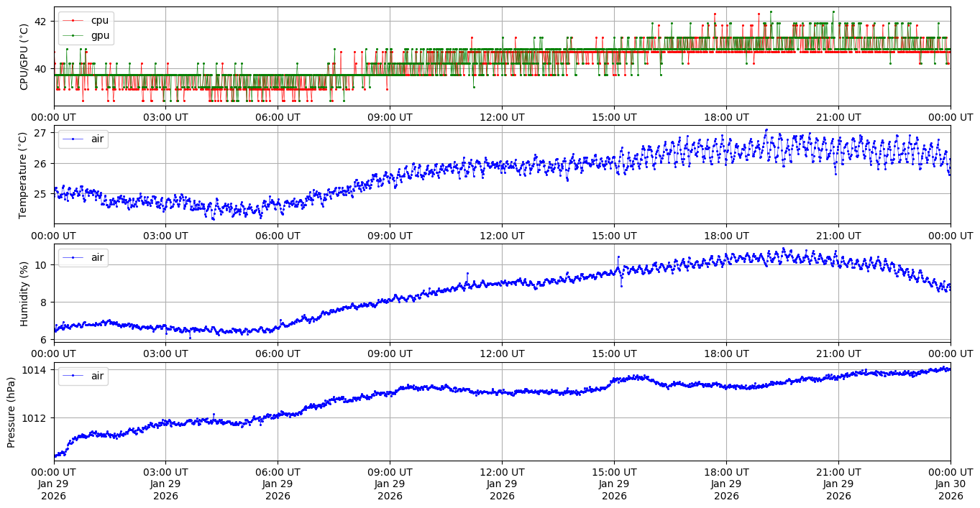This screenshot has height=508, width=980.
Task: Click the air legend in Pressure plot
Action: (x=96, y=376)
